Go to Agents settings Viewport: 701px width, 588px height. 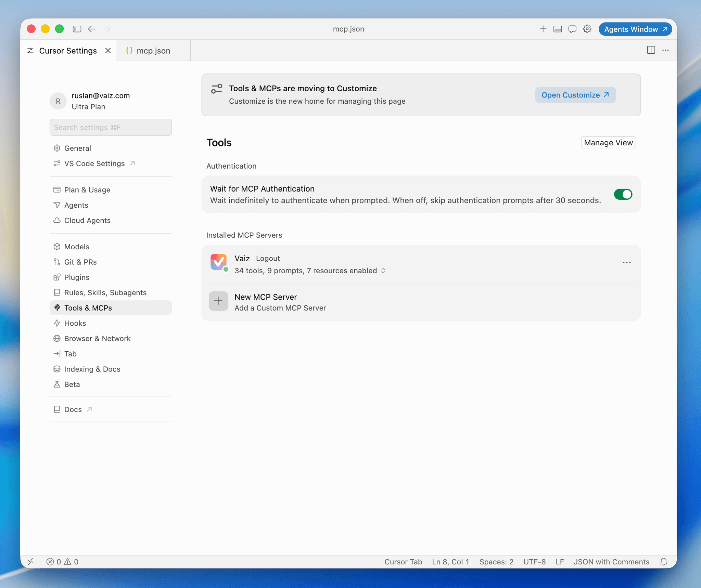point(111,205)
